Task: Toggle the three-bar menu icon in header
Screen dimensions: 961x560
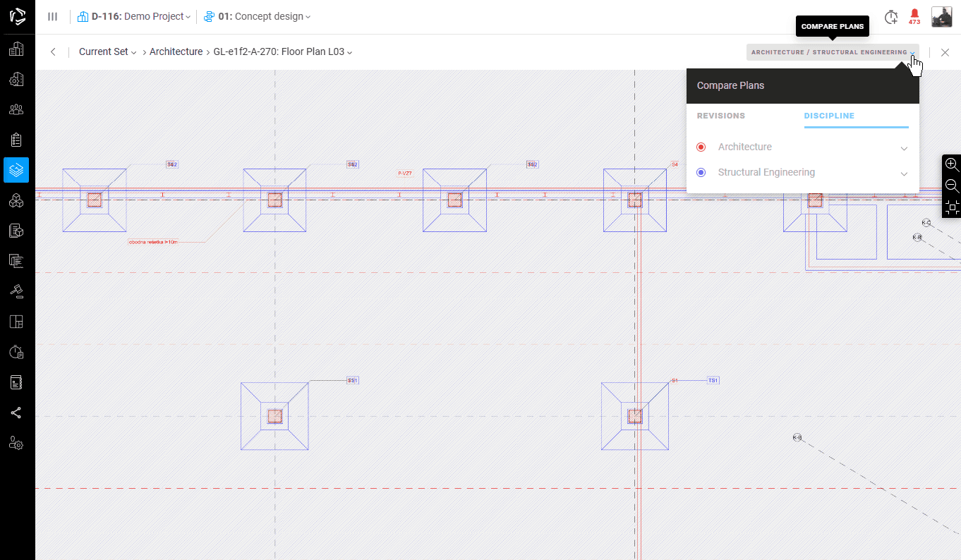Action: (x=52, y=17)
